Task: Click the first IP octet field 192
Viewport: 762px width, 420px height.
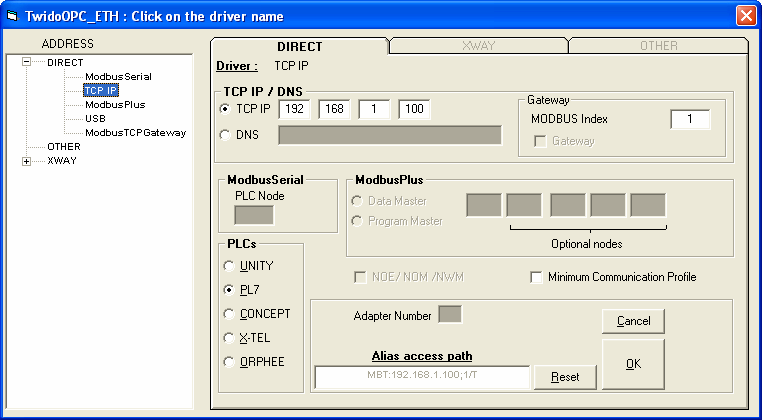Action: click(x=294, y=109)
